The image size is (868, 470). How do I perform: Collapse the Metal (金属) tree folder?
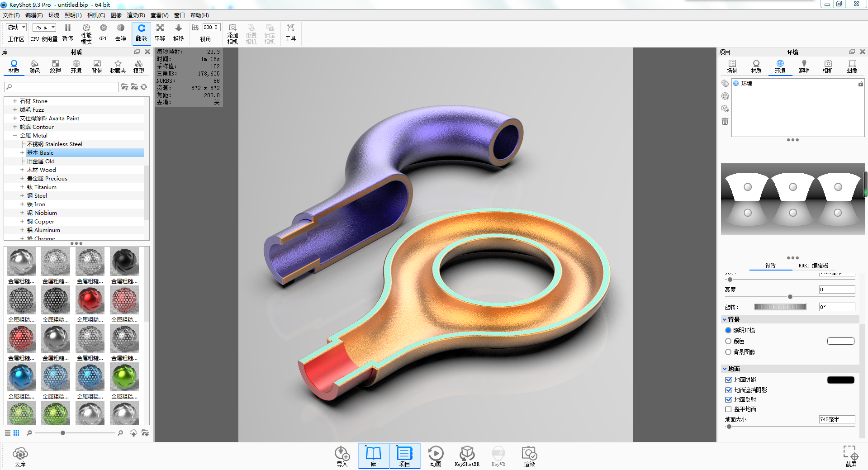15,136
